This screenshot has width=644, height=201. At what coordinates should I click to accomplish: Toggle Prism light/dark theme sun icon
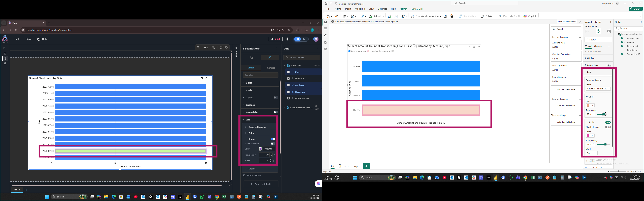pos(287,39)
